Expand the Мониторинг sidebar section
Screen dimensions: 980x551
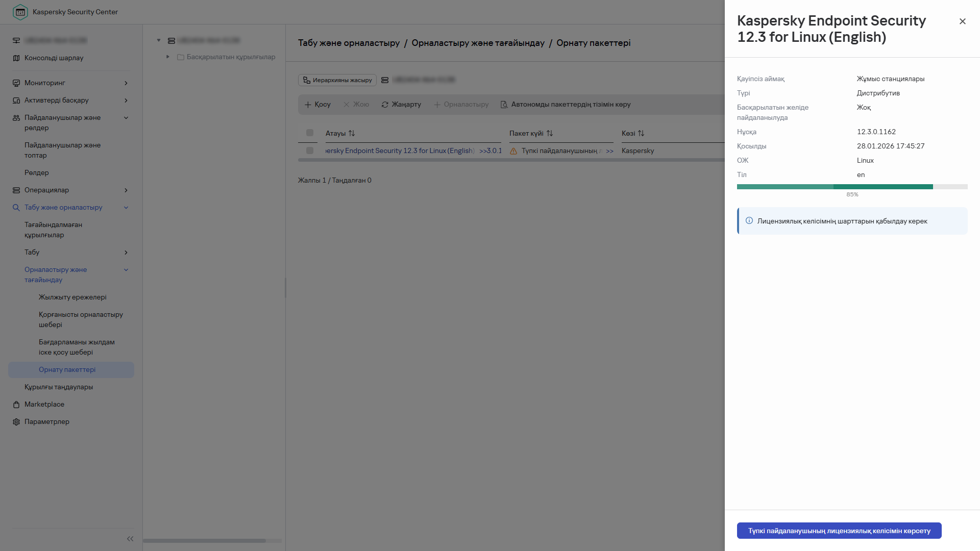(x=126, y=83)
